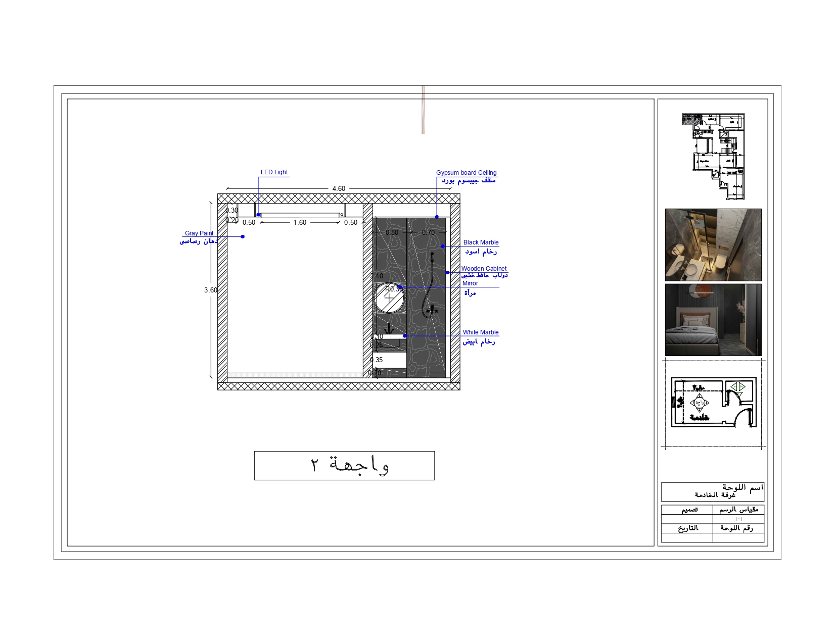Click the compass symbol in the floor plan thumbnail
This screenshot has width=834, height=644.
pos(700,402)
